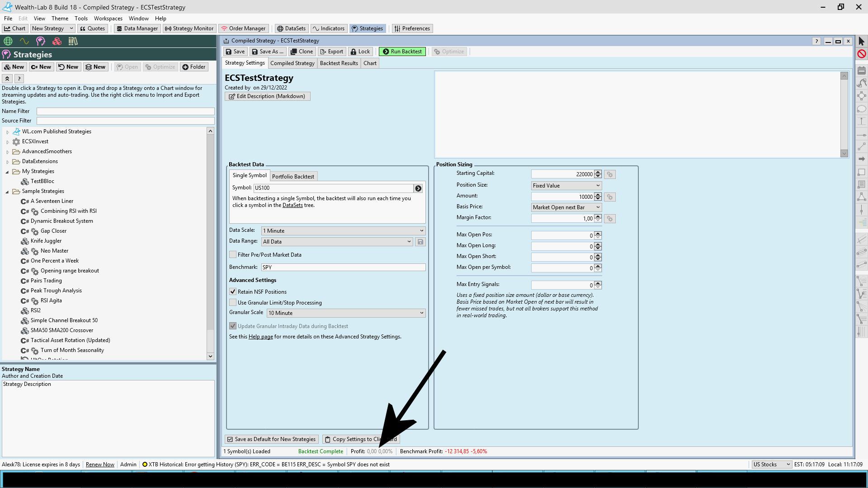Collapse the My Strategies folder
The height and width of the screenshot is (488, 868).
(7, 172)
